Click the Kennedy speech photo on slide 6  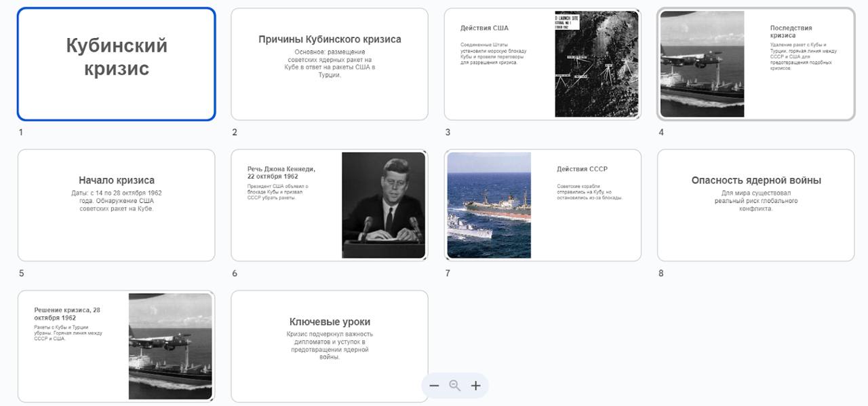pyautogui.click(x=384, y=205)
